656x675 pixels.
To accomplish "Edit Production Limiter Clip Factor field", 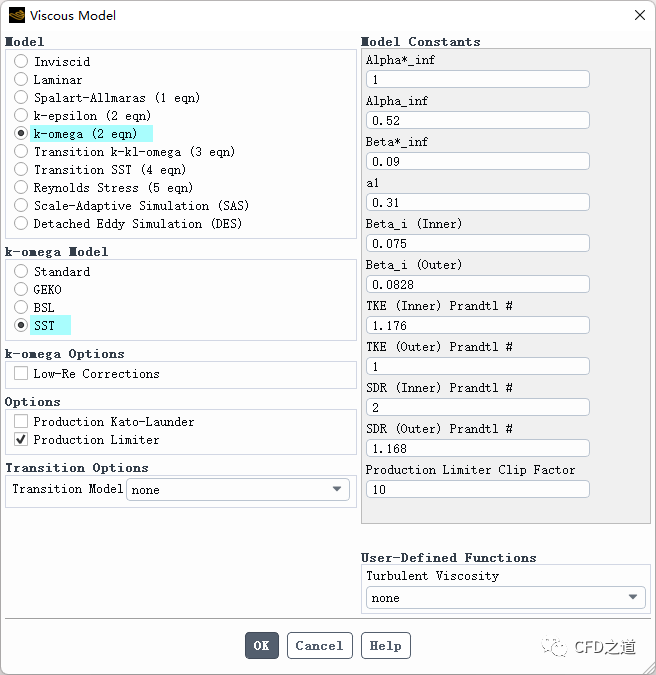I will pos(477,489).
